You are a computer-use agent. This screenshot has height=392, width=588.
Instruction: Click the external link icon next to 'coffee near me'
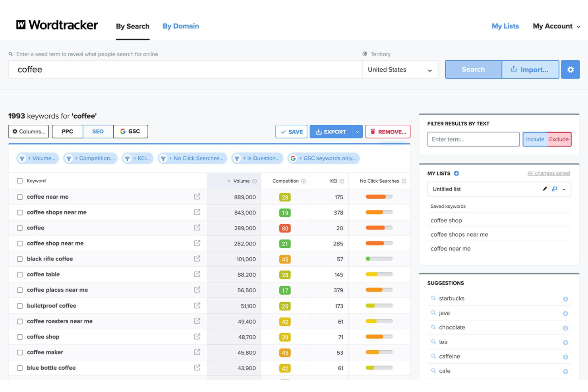click(x=197, y=197)
